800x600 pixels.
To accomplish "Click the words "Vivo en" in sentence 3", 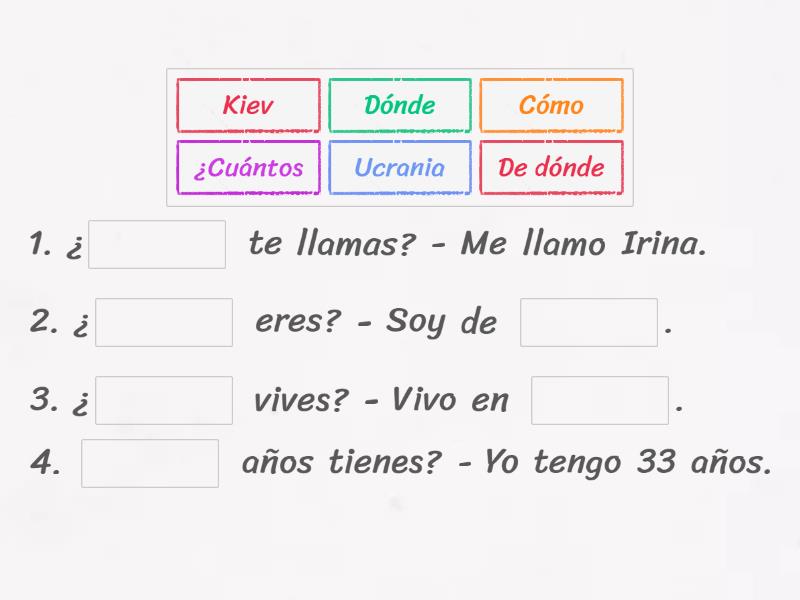I will 450,400.
